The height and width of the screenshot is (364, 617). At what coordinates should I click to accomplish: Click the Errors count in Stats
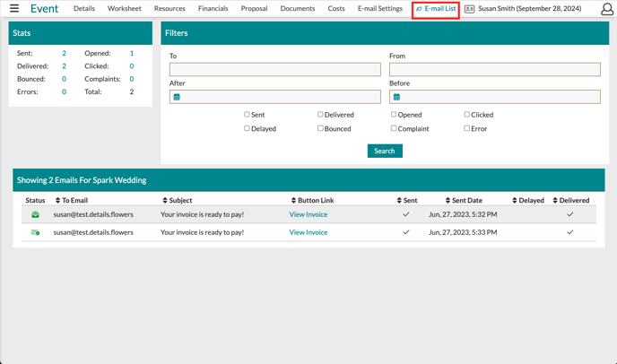65,92
